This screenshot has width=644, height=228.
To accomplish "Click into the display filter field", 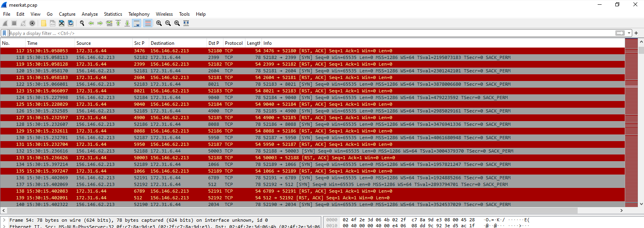I will 311,33.
